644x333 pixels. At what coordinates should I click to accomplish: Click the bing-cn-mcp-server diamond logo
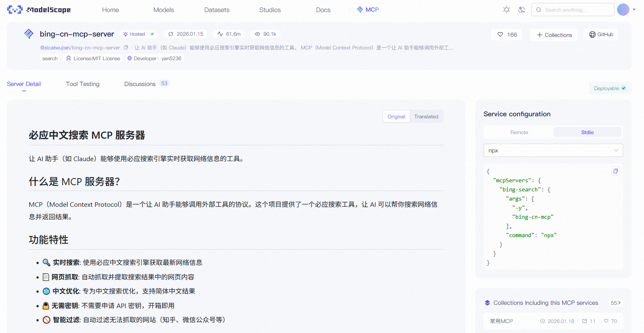tap(29, 34)
